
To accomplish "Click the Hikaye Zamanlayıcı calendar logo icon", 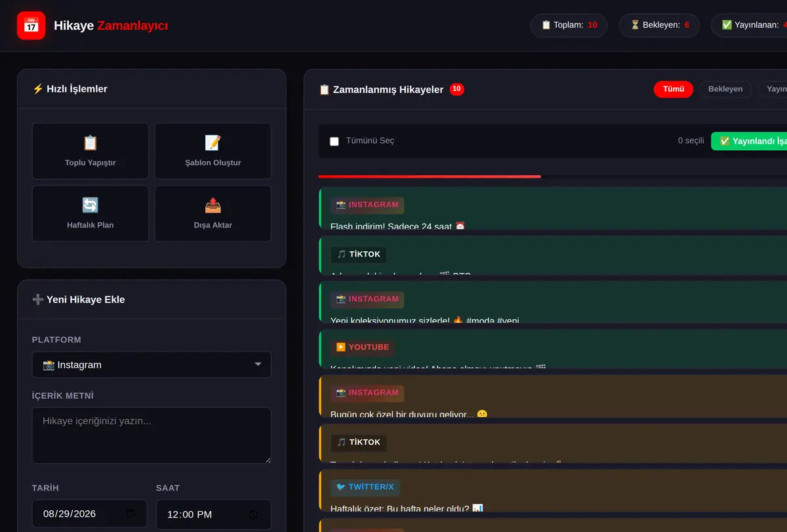I will pos(31,26).
